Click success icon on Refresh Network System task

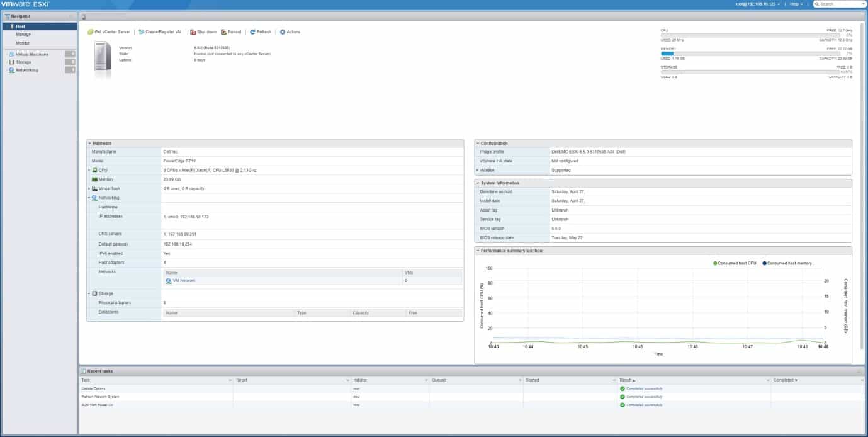point(623,397)
